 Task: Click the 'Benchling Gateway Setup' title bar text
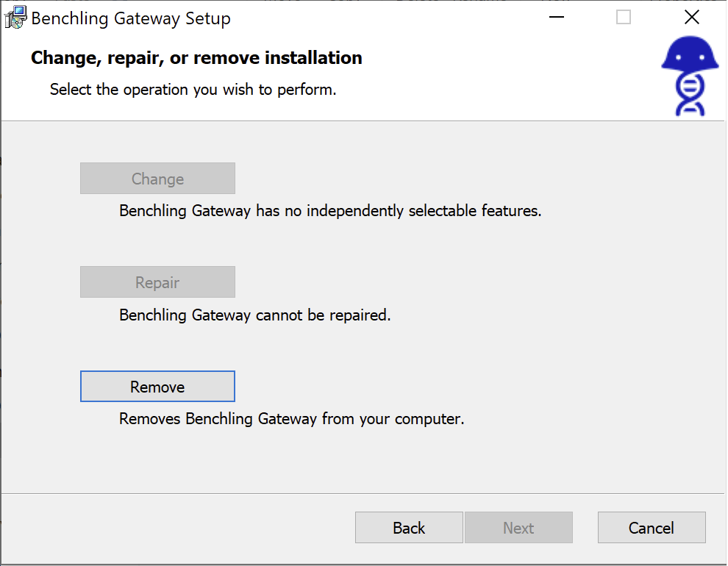tap(131, 18)
